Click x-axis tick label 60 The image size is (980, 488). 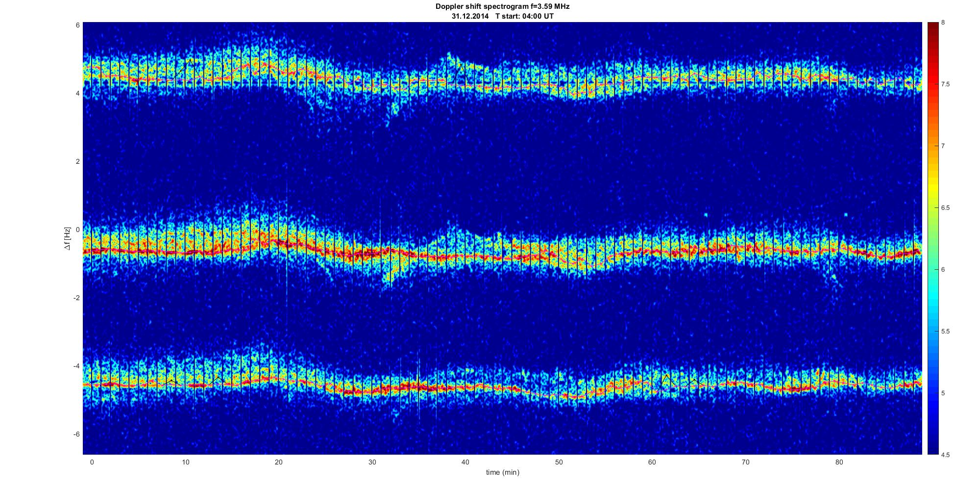click(x=652, y=462)
